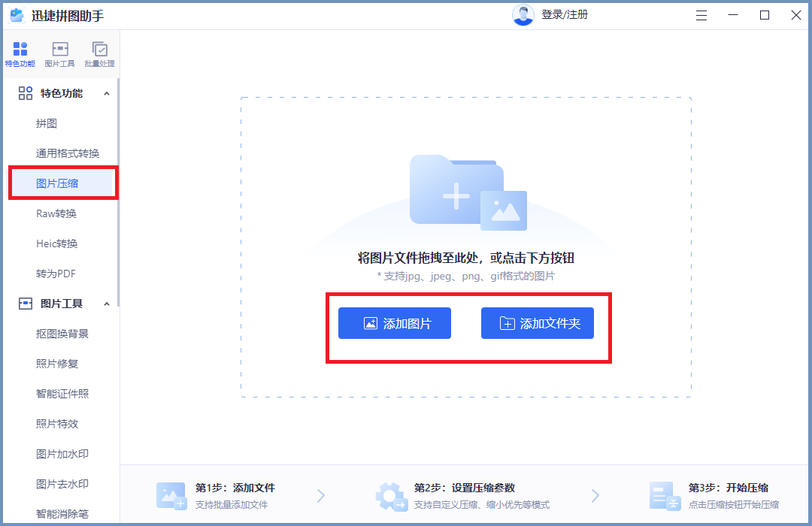This screenshot has width=812, height=526.
Task: Select Raw转换 in the sidebar
Action: tap(56, 213)
